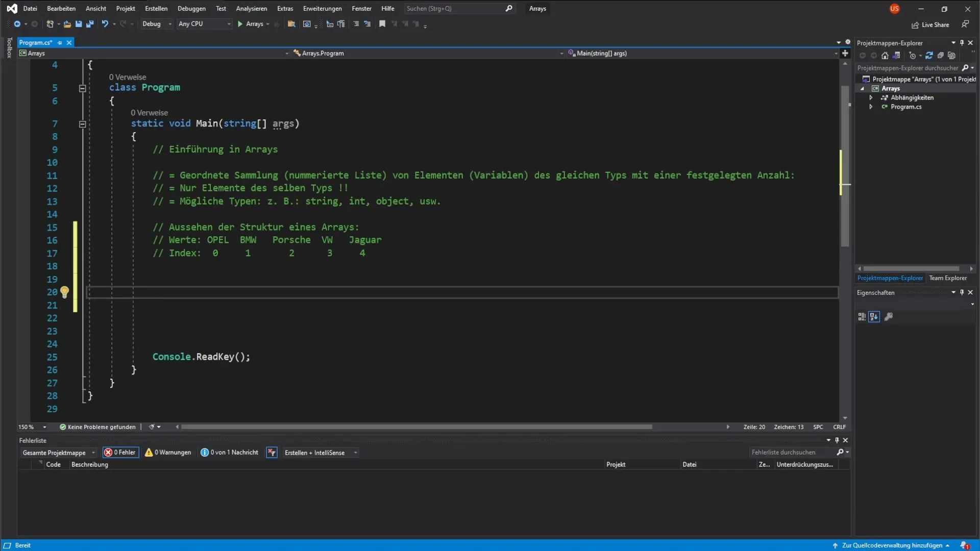Image resolution: width=980 pixels, height=551 pixels.
Task: Click the categorized view icon in Eigenschaften
Action: click(862, 317)
